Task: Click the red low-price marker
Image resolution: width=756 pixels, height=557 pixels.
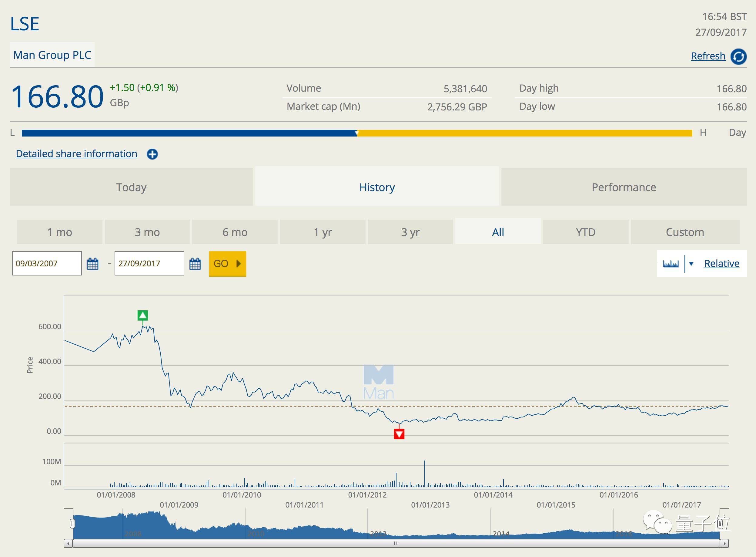Action: coord(399,434)
